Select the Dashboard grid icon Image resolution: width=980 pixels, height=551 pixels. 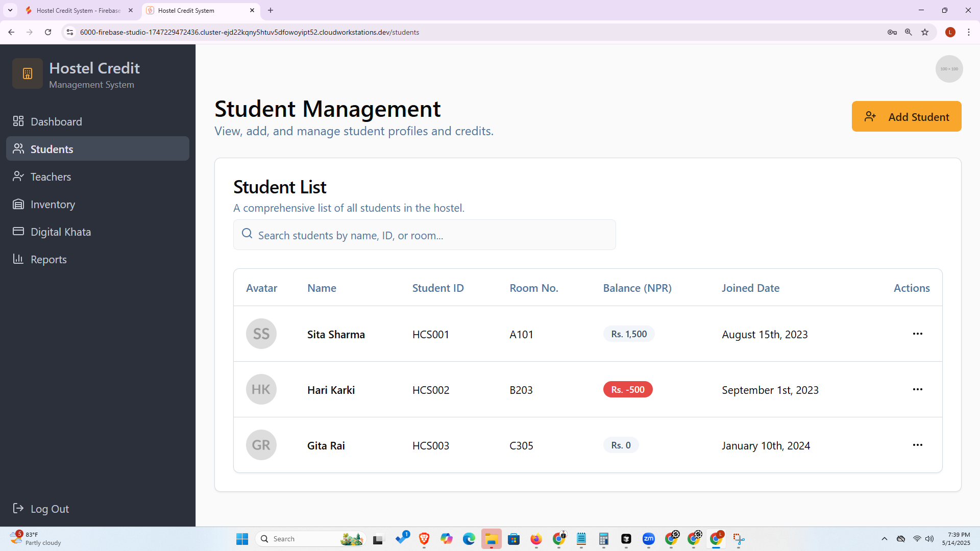coord(18,121)
